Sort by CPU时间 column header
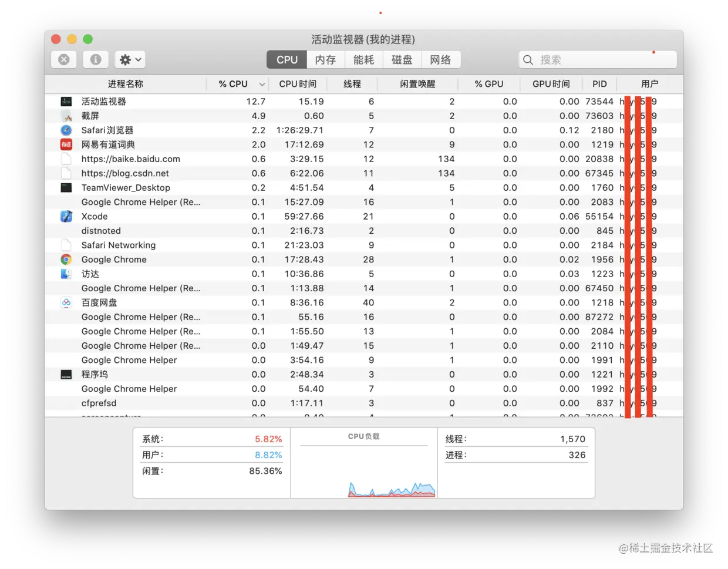 [x=298, y=84]
